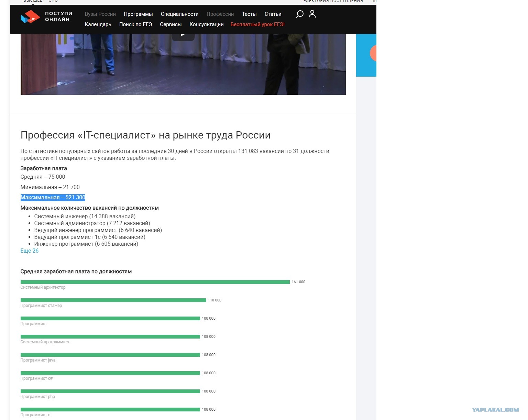This screenshot has width=528, height=420.
Task: Click Системный администратор (7 212 вакансий) item
Action: [x=92, y=223]
